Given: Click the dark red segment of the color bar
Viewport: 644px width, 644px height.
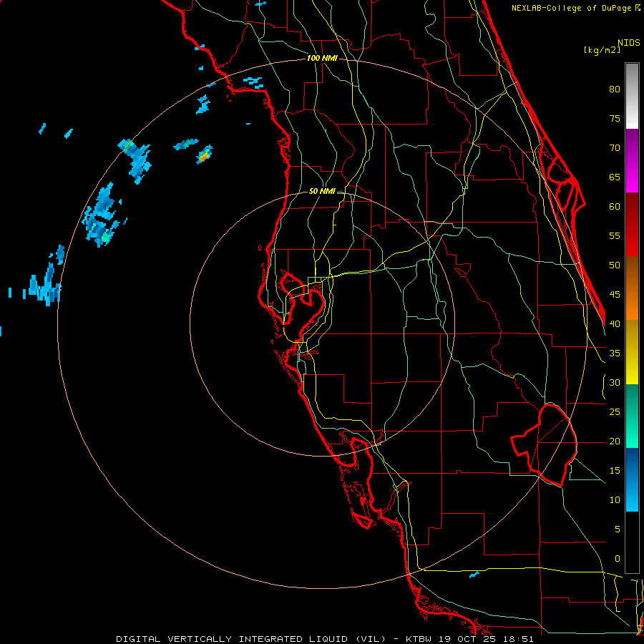Looking at the screenshot, I should pos(632,225).
